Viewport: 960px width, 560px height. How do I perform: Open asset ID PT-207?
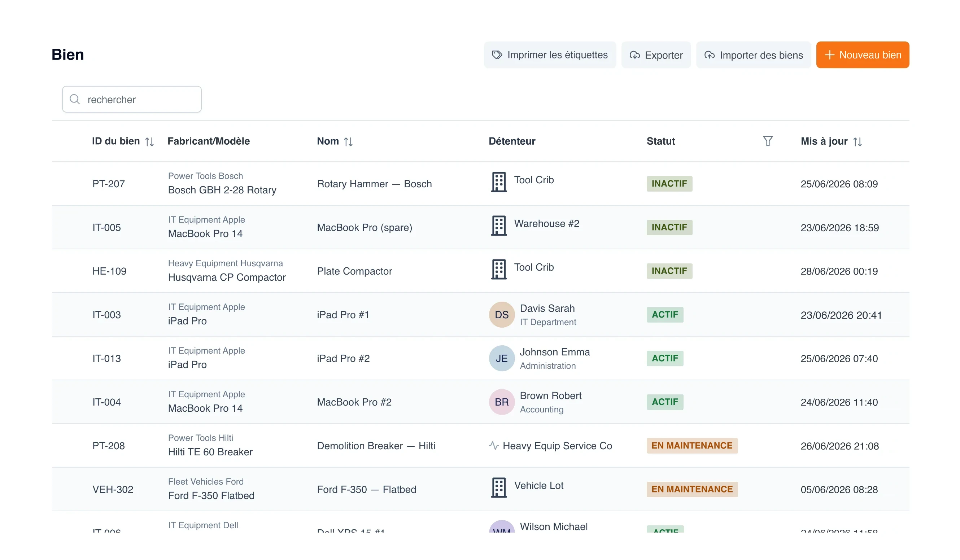(x=109, y=184)
